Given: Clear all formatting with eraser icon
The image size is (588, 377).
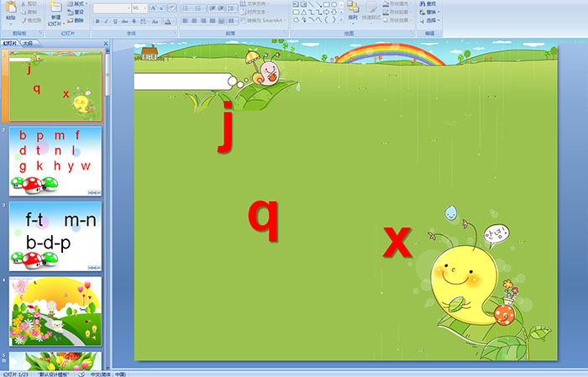Looking at the screenshot, I should 171,8.
